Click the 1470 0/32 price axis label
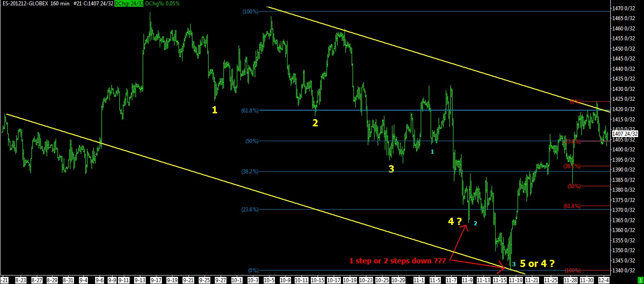 (x=626, y=9)
